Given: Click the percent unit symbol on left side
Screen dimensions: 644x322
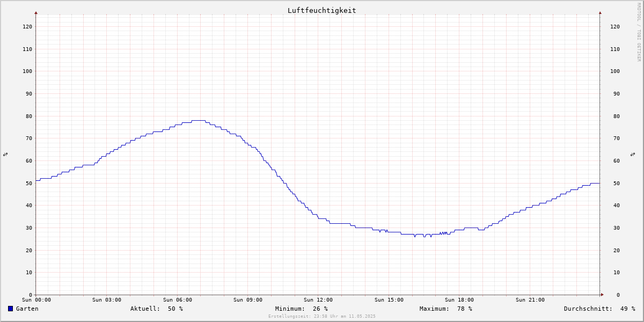Looking at the screenshot, I should [x=5, y=155].
